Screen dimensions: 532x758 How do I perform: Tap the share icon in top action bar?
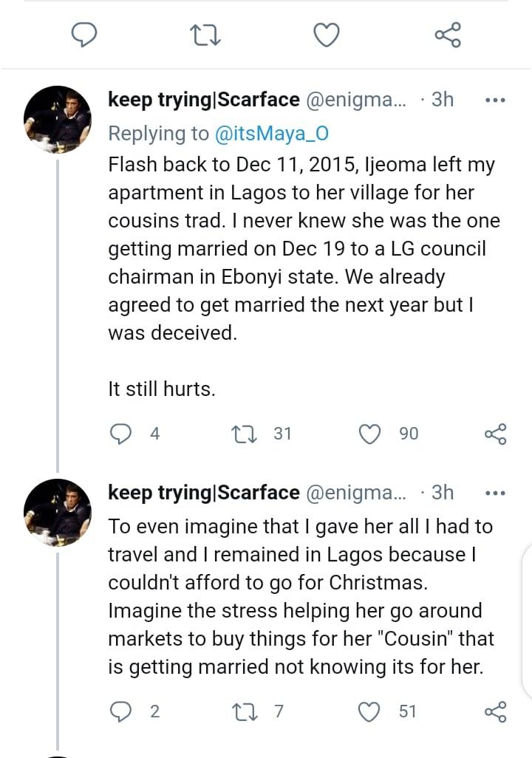[448, 34]
